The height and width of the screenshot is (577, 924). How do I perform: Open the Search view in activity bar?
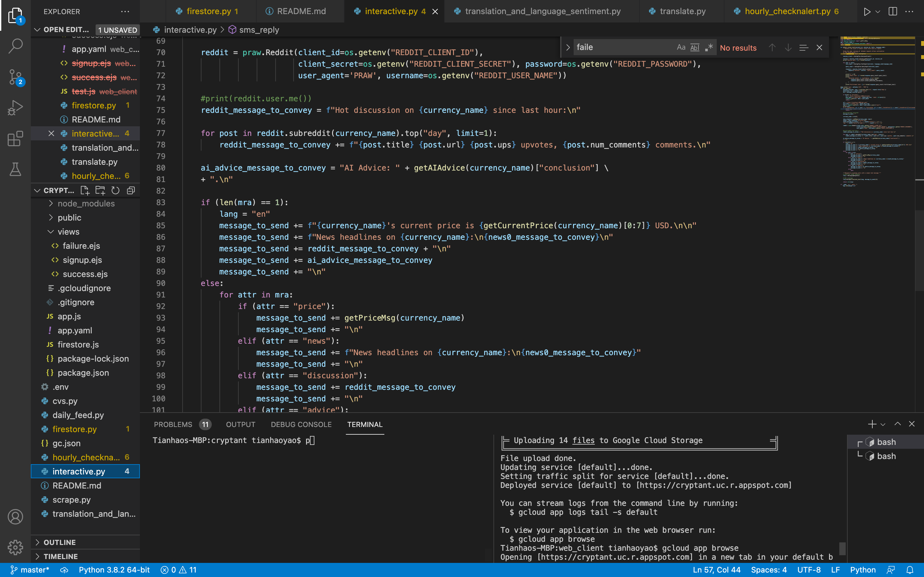click(15, 46)
